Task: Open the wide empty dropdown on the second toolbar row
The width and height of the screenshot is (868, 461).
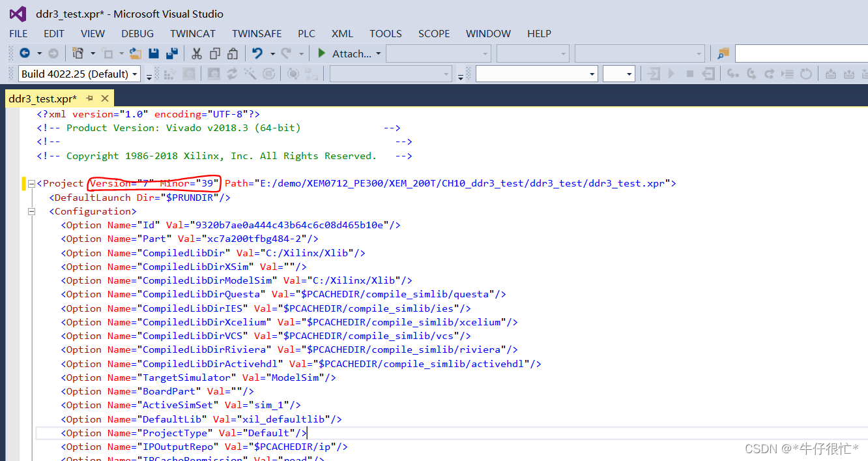Action: [536, 74]
